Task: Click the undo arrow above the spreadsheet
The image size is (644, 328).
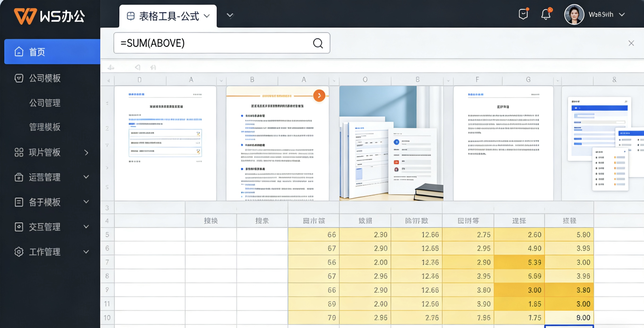Action: [x=137, y=67]
